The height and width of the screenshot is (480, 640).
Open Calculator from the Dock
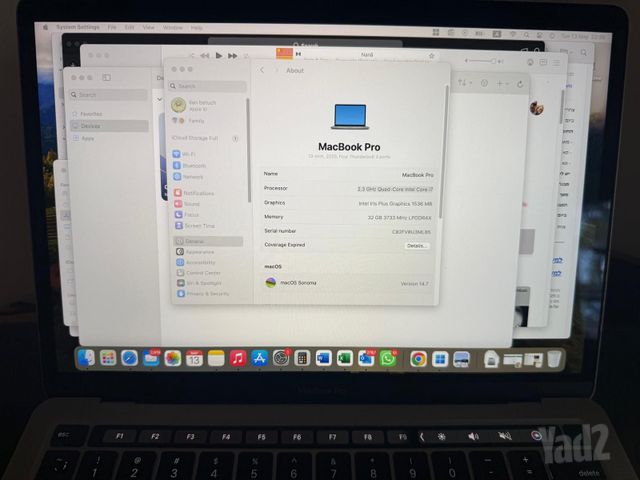(x=302, y=358)
